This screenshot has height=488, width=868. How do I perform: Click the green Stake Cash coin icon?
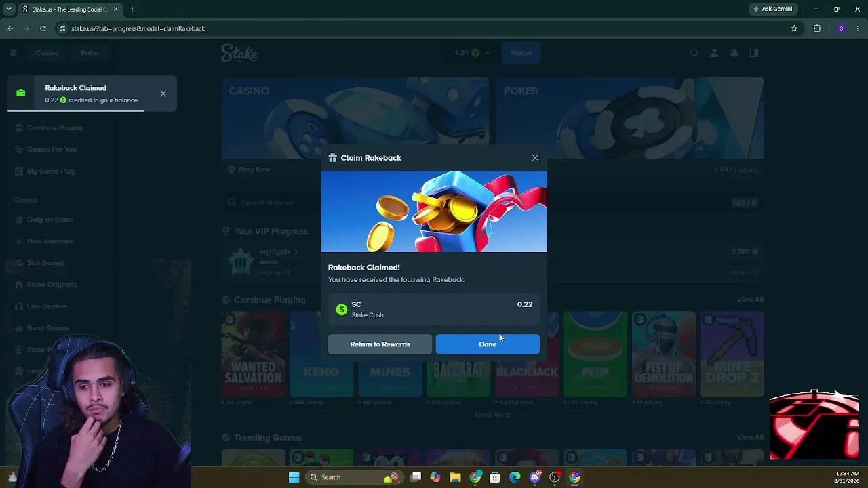tap(342, 310)
